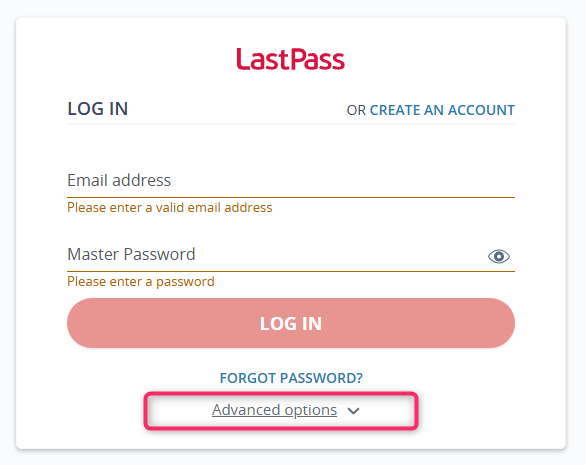Image resolution: width=586 pixels, height=465 pixels.
Task: Show the Master Password with eye icon
Action: point(499,256)
